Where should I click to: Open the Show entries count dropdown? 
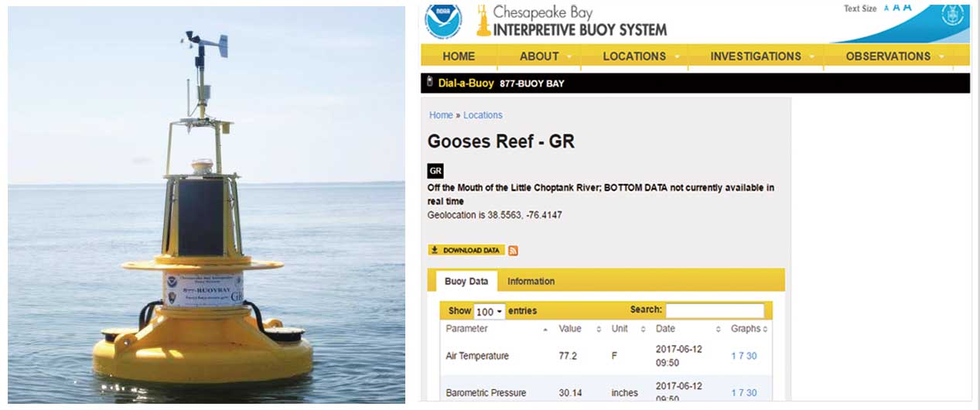pos(489,311)
